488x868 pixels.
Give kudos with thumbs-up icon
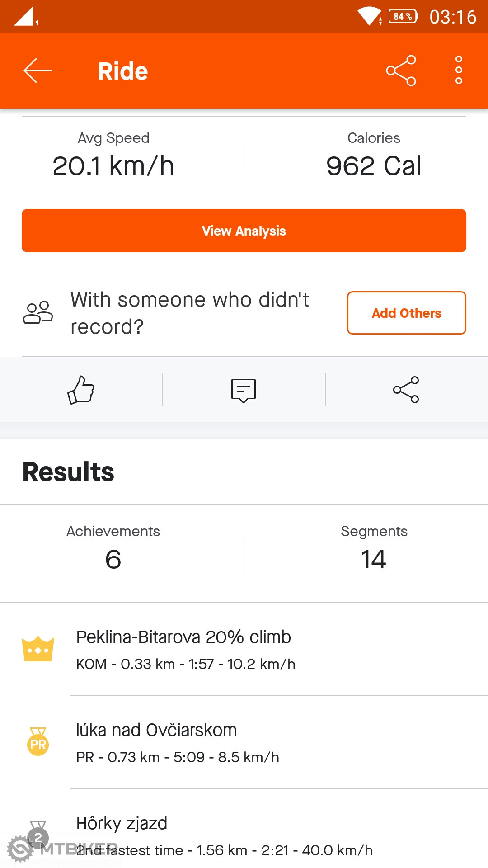[81, 390]
